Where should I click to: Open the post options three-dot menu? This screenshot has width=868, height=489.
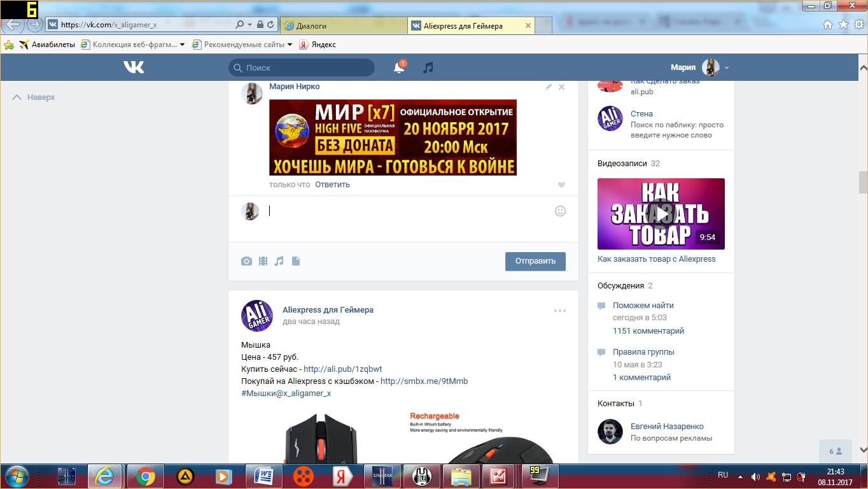click(560, 311)
